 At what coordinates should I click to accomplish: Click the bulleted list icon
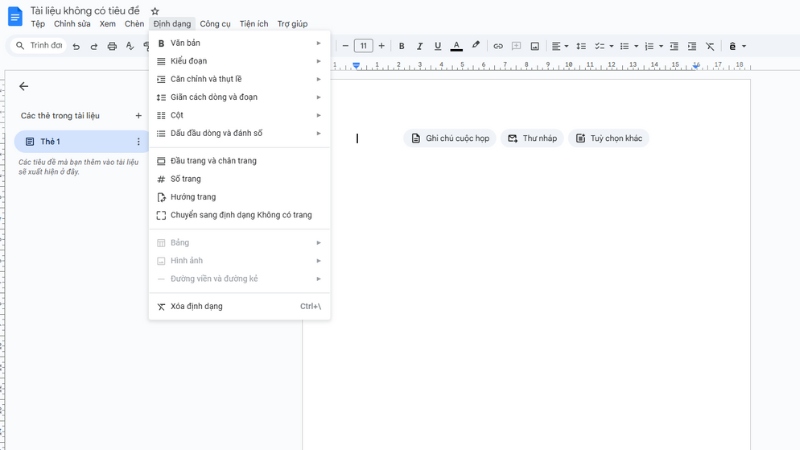click(x=624, y=46)
